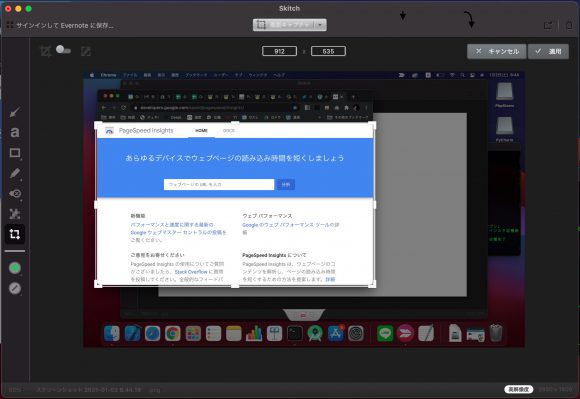Click the Terminal icon in captured dock

click(295, 334)
